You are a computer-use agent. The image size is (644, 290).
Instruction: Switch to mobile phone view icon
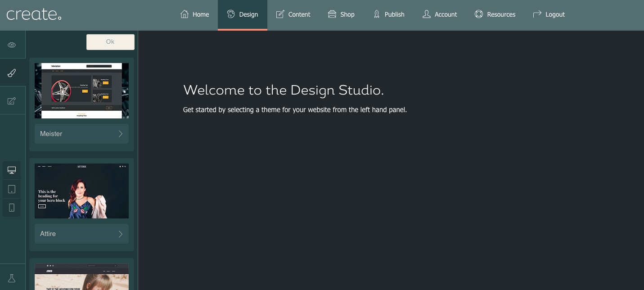[x=12, y=208]
